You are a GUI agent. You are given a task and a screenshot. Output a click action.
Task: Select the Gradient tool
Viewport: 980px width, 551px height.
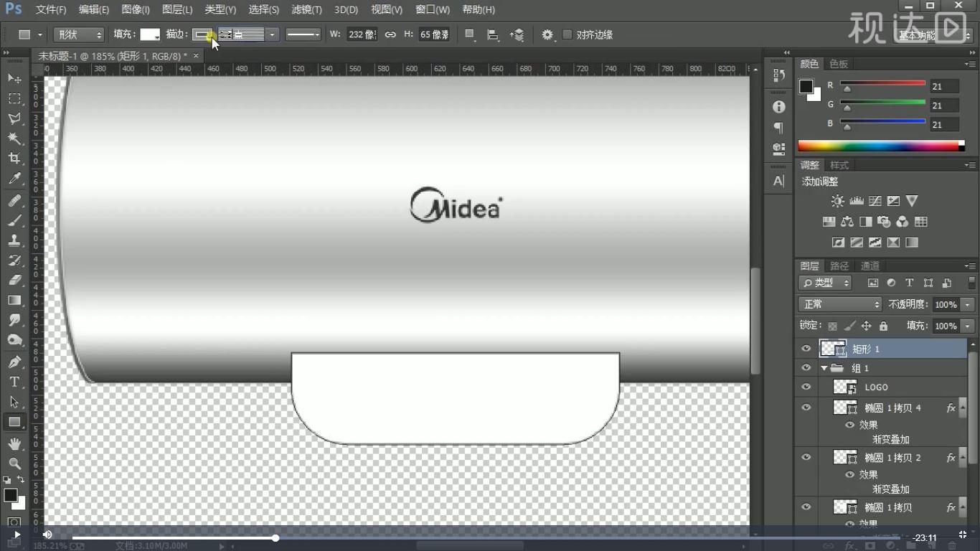click(x=14, y=301)
